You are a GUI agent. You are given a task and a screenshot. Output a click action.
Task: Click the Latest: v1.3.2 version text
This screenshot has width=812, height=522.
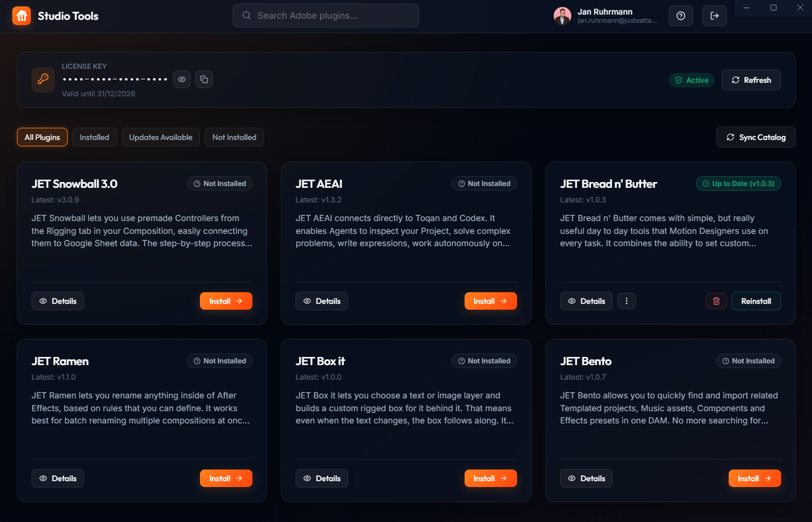pos(318,199)
